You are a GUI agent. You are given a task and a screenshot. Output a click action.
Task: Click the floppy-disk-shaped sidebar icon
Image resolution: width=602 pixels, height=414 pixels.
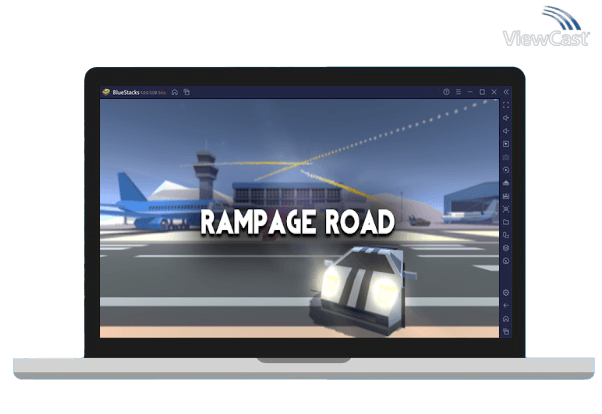click(506, 196)
